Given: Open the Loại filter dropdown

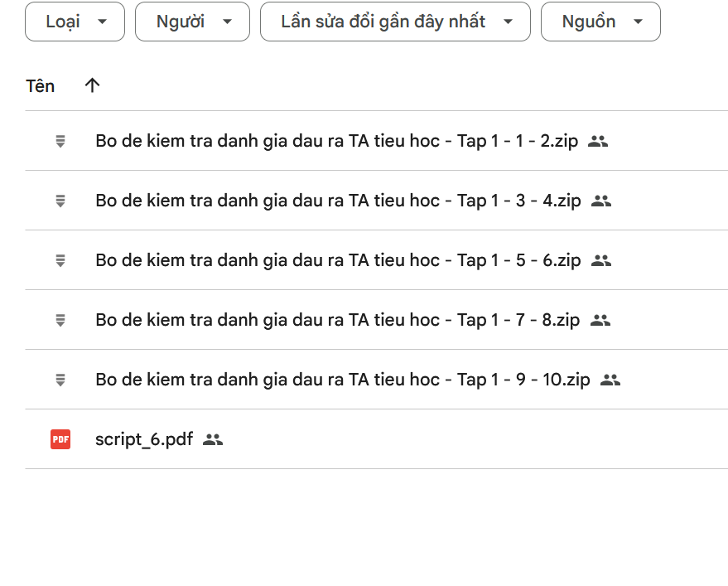Looking at the screenshot, I should pyautogui.click(x=75, y=22).
